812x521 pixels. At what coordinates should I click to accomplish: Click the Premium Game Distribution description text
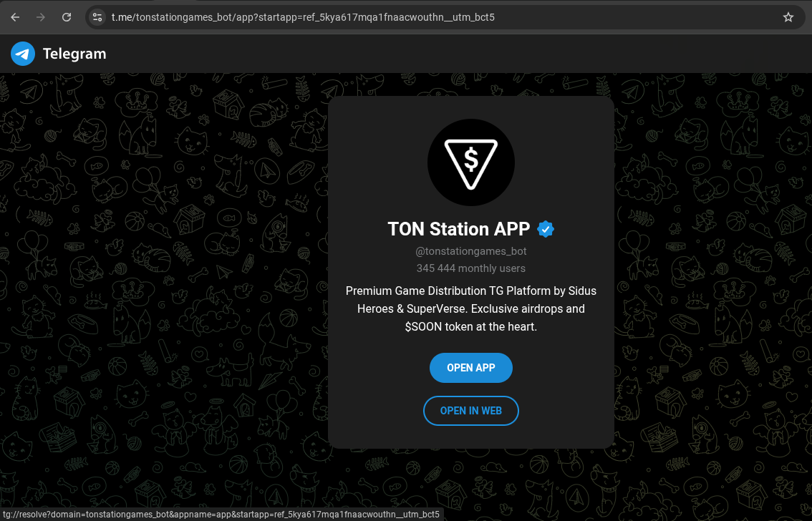470,309
